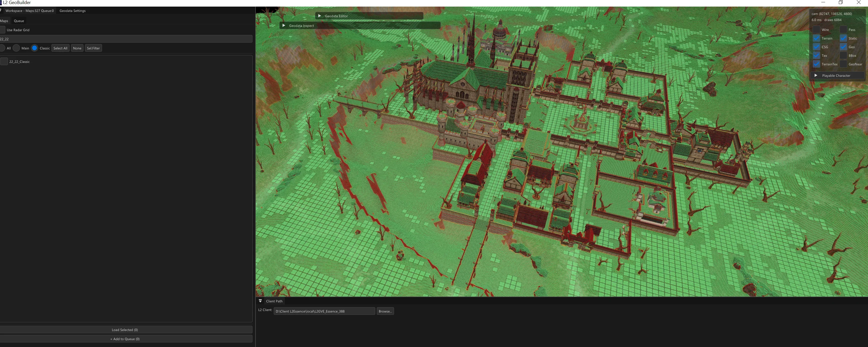Disable the Terrain checkbox

tap(816, 38)
